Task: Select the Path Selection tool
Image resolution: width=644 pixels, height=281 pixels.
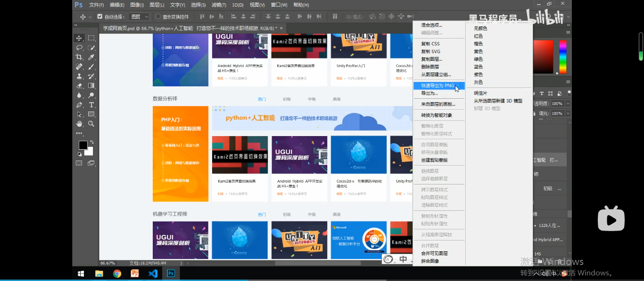Action: point(79,114)
